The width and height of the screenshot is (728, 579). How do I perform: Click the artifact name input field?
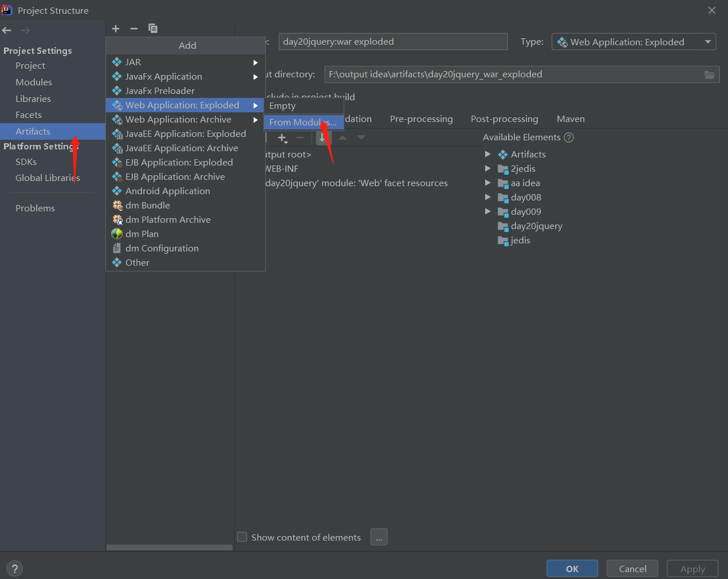click(393, 42)
